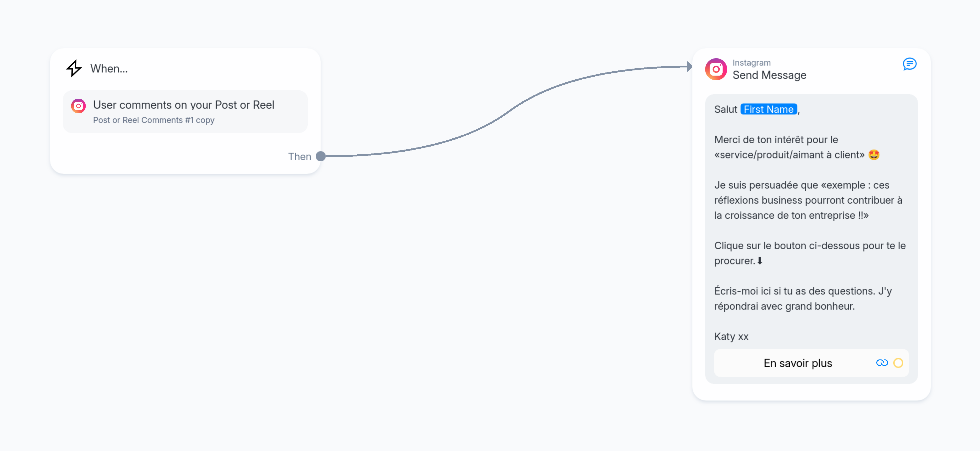Click the Then output connector dot
This screenshot has height=451, width=980.
point(321,156)
